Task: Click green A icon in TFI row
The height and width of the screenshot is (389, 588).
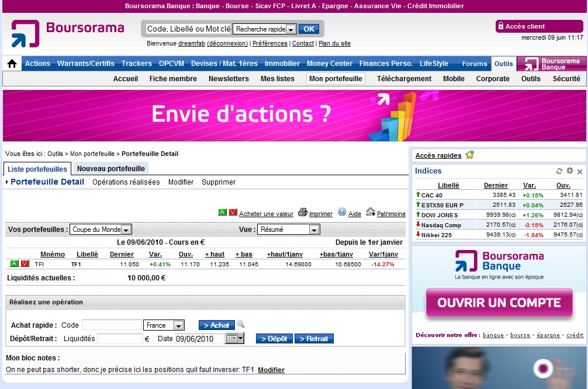Action: tap(15, 264)
